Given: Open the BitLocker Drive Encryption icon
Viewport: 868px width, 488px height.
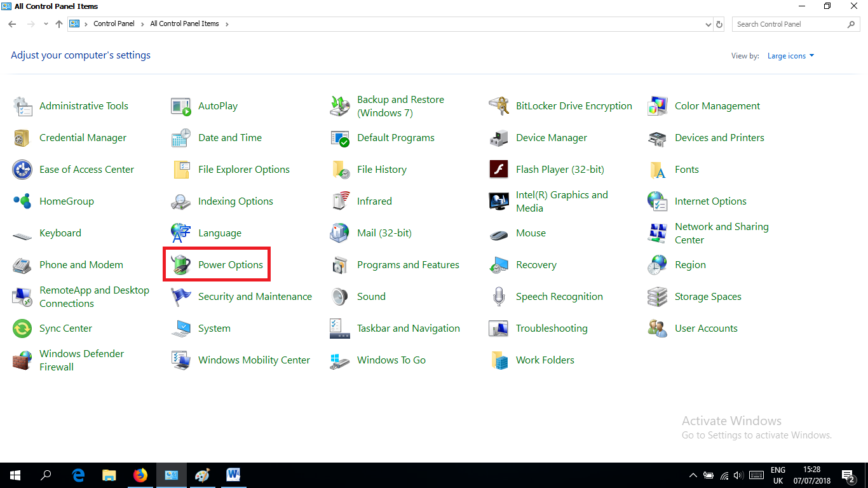Looking at the screenshot, I should pyautogui.click(x=499, y=106).
